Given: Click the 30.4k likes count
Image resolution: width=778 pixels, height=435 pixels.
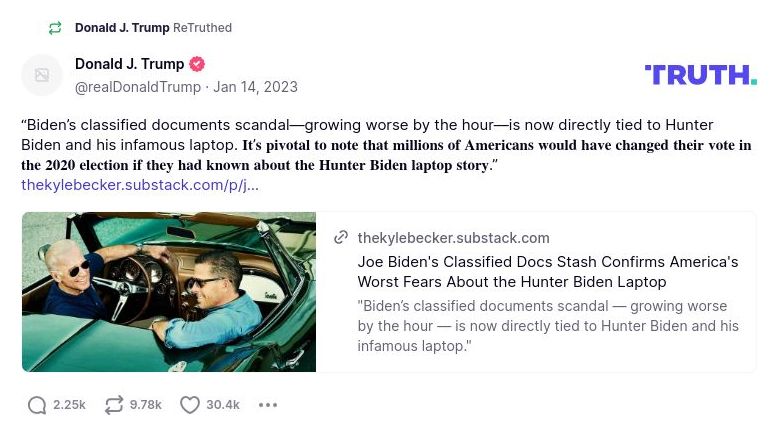Looking at the screenshot, I should pyautogui.click(x=223, y=405).
